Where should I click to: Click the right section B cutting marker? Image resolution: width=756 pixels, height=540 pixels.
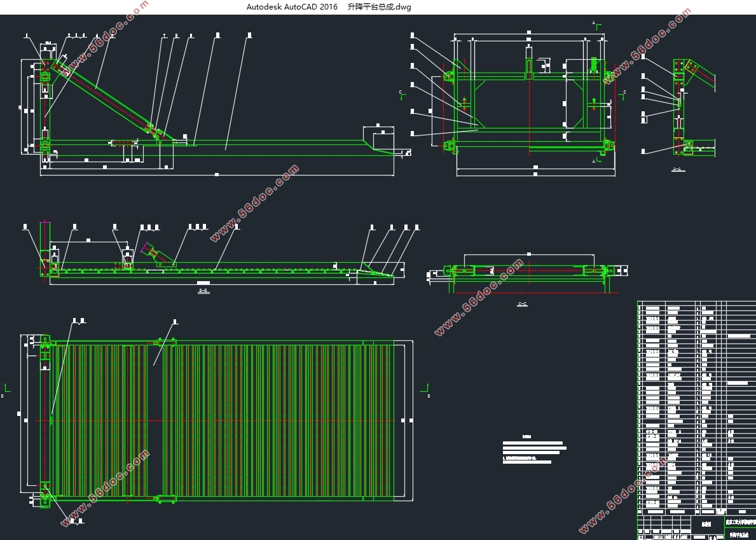tap(425, 389)
